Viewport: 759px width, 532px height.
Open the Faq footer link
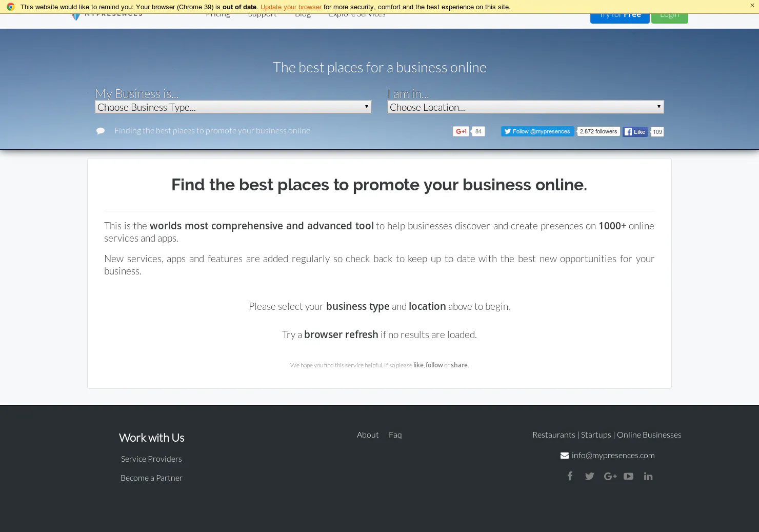(395, 435)
